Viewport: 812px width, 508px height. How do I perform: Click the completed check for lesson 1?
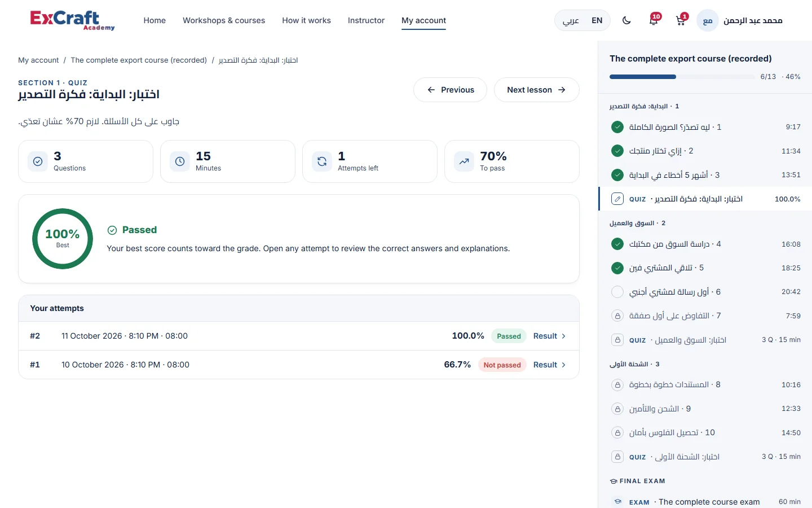[617, 127]
